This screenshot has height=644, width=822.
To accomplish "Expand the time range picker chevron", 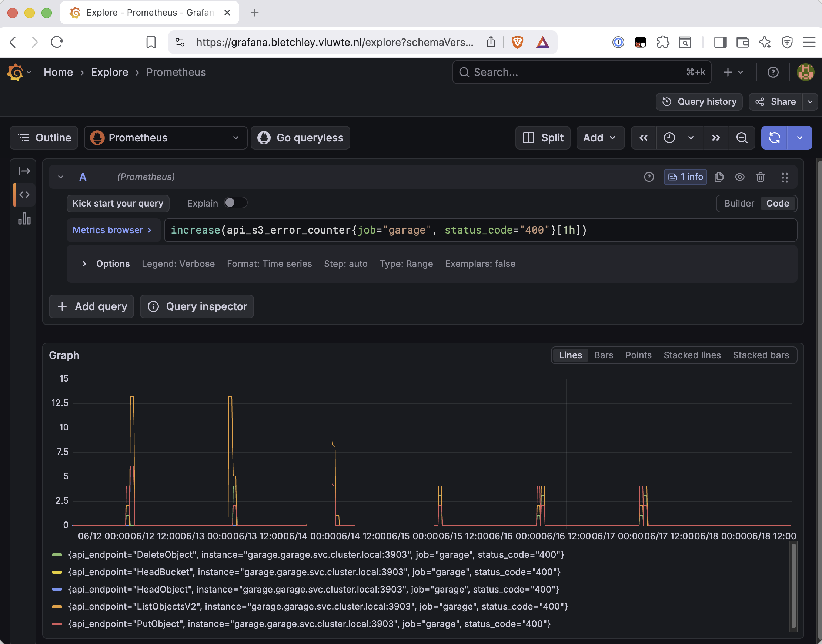I will 691,138.
